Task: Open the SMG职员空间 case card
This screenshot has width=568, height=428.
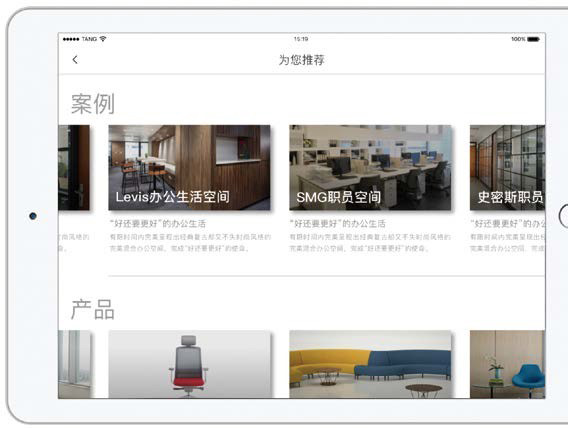Action: (370, 168)
